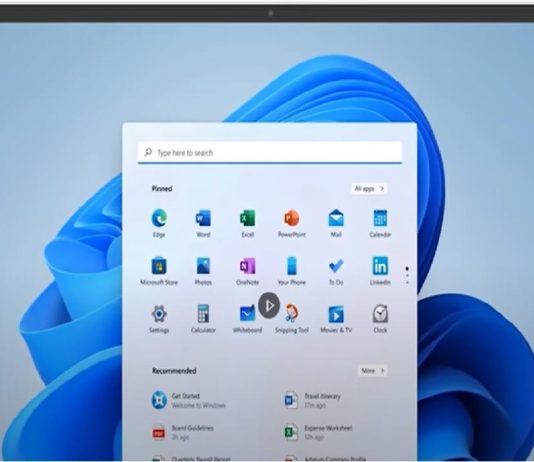
Task: Open the Brand Guidelines PDF file
Action: (183, 432)
